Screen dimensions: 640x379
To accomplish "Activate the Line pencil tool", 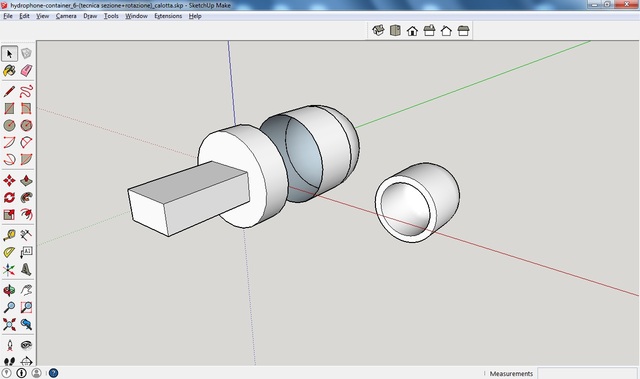I will click(x=9, y=91).
